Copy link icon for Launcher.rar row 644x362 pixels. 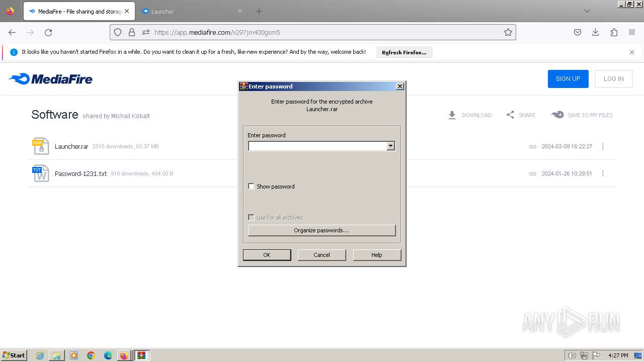pos(532,146)
